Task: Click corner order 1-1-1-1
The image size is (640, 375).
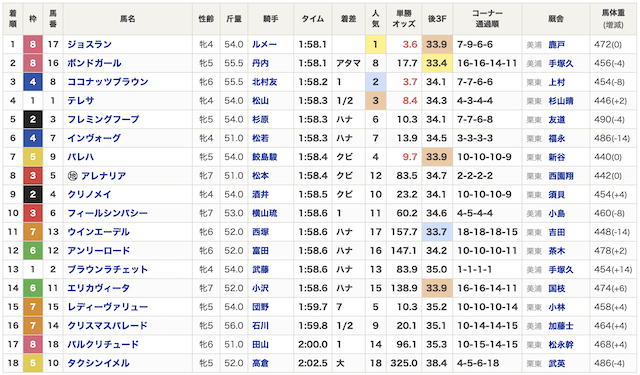Action: point(474,270)
